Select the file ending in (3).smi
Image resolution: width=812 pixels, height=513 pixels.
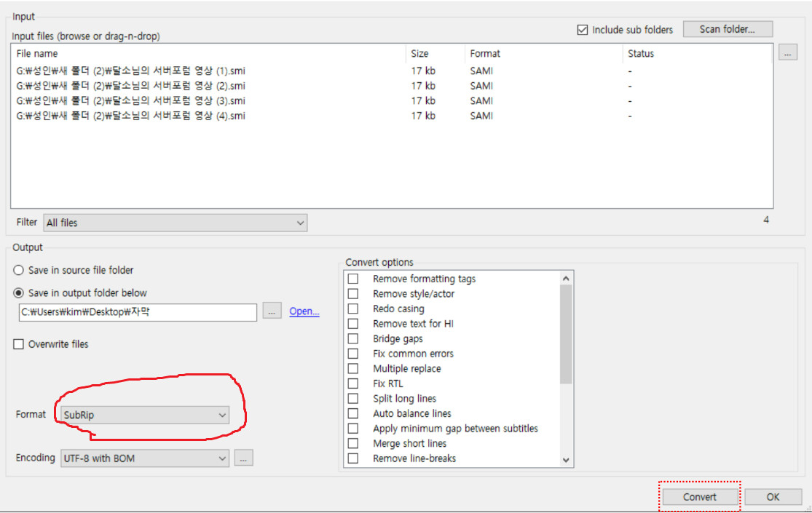pyautogui.click(x=130, y=101)
